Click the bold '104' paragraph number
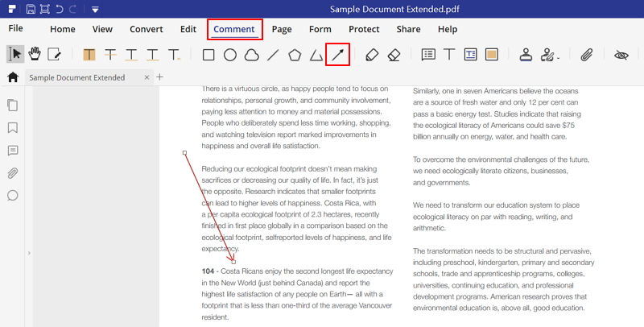This screenshot has height=327, width=644. coord(208,271)
